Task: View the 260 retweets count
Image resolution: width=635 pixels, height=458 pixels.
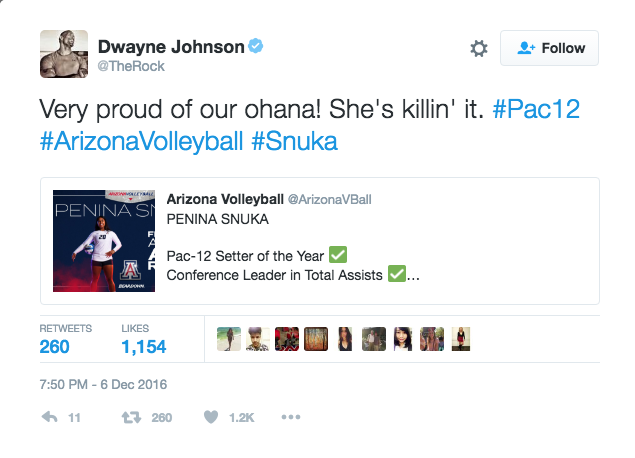Action: [54, 347]
